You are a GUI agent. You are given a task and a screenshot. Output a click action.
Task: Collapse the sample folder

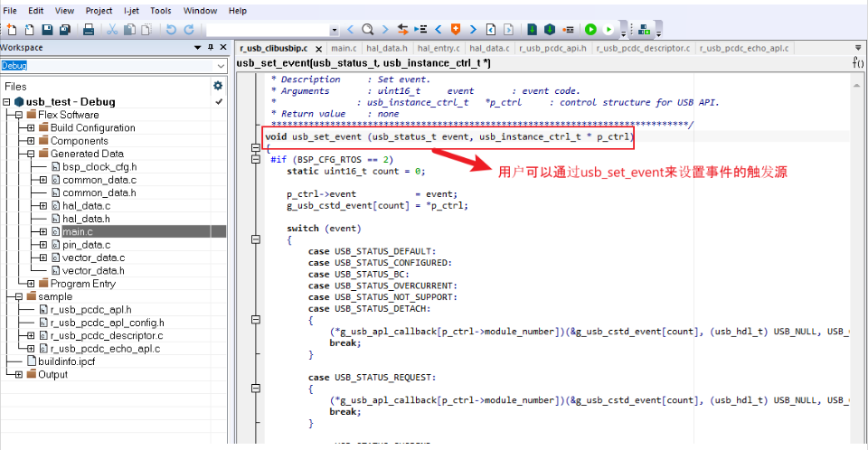19,296
